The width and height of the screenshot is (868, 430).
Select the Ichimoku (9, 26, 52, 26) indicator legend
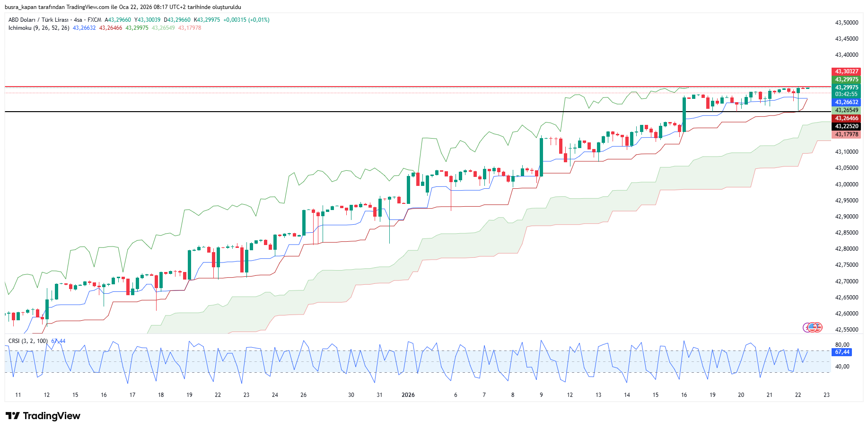tap(39, 28)
